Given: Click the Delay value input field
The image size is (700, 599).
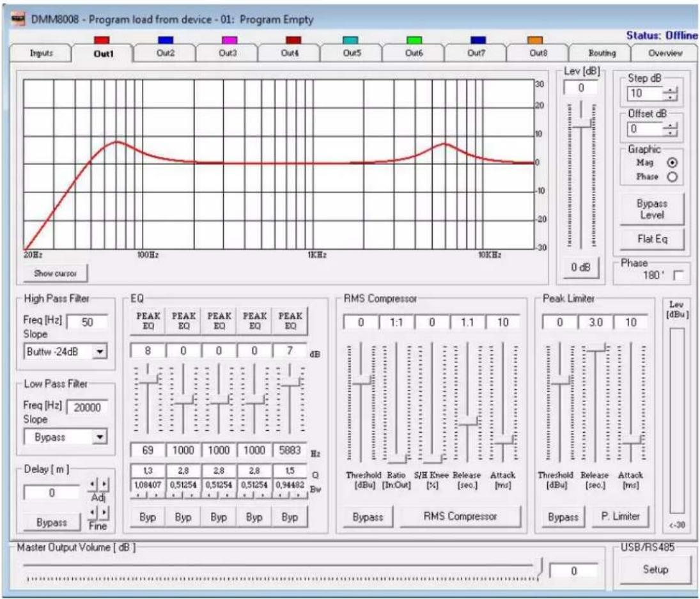Looking at the screenshot, I should (x=52, y=493).
